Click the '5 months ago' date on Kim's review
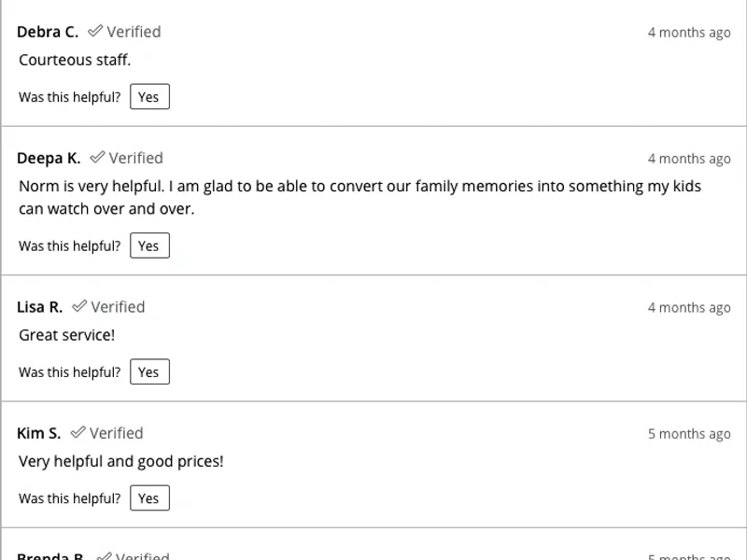This screenshot has width=747, height=560. [689, 434]
